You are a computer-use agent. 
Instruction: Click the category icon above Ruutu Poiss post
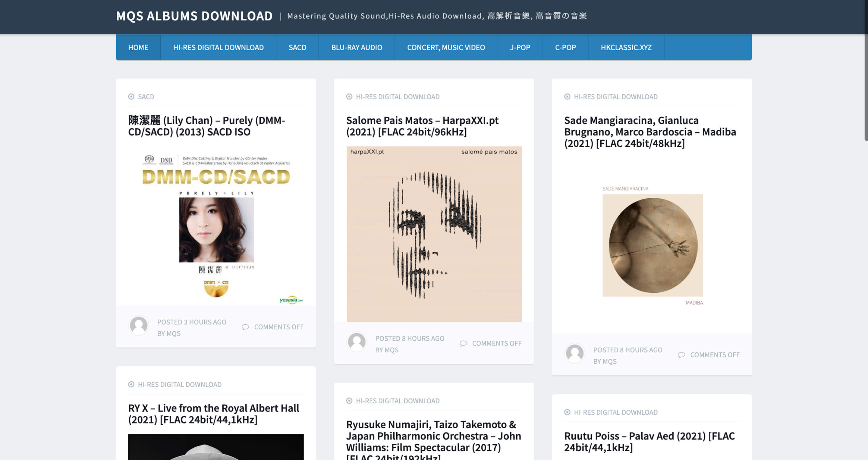567,412
